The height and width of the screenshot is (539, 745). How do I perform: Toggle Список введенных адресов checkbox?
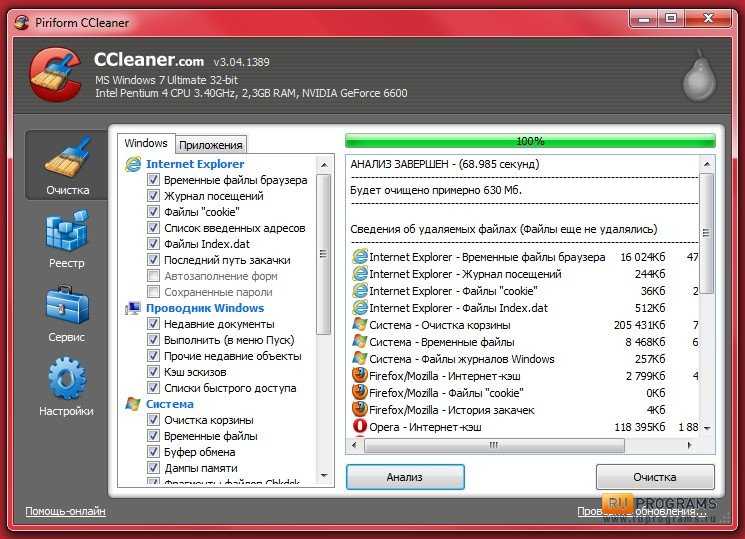(x=153, y=228)
